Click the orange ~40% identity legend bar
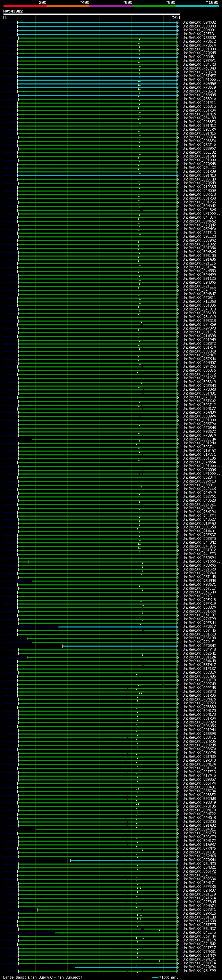The height and width of the screenshot is (980, 222). click(68, 6)
